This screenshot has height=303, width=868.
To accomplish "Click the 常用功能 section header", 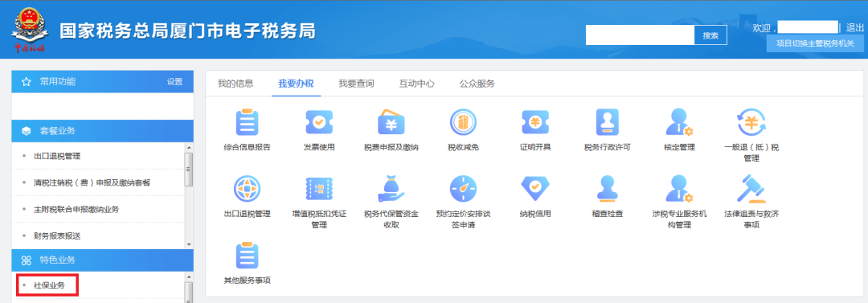I will 102,82.
